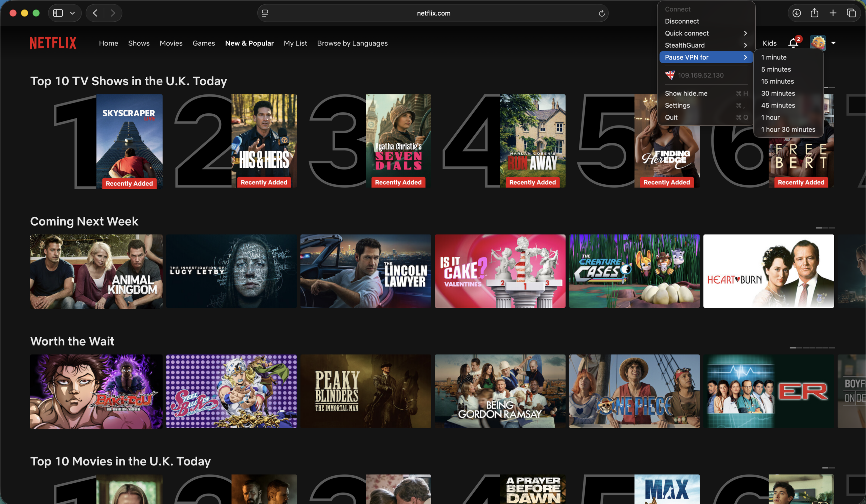Screen dimensions: 866x504
Task: Open the Pause VPN for submenu
Action: pyautogui.click(x=706, y=58)
